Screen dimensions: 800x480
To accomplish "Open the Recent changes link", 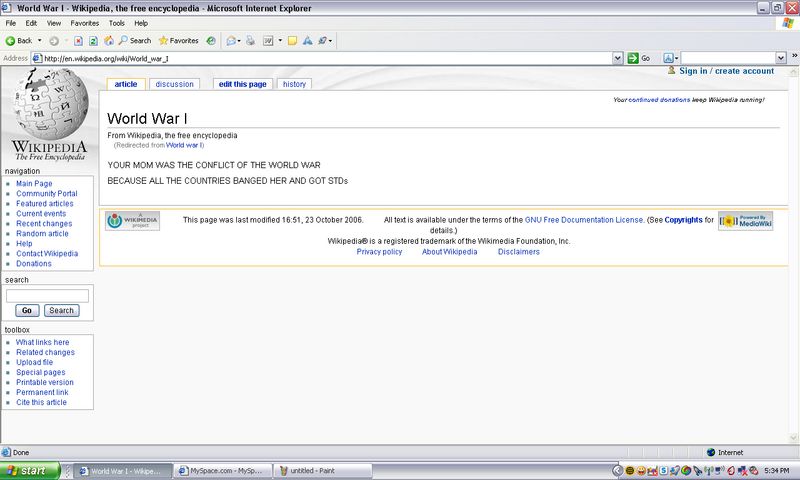I will pos(44,223).
